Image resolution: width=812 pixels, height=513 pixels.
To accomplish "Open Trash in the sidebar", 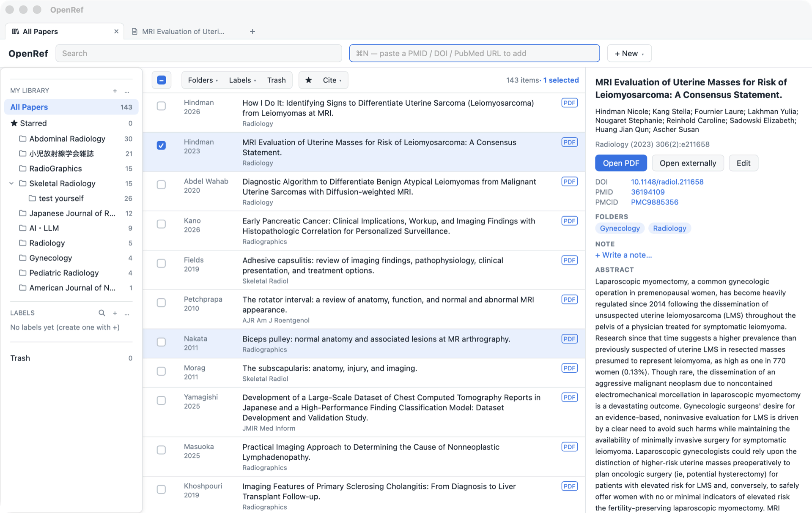I will pyautogui.click(x=71, y=358).
